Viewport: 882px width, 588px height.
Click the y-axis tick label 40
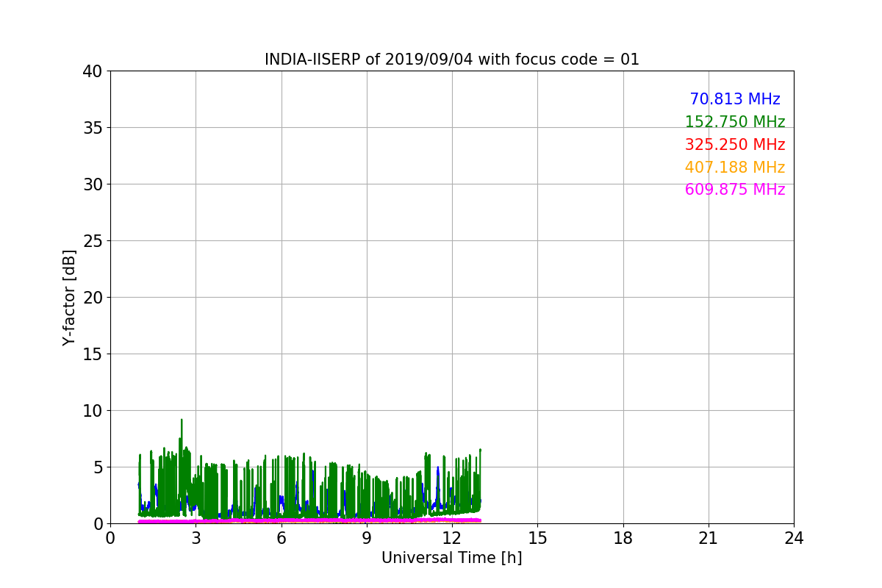93,71
